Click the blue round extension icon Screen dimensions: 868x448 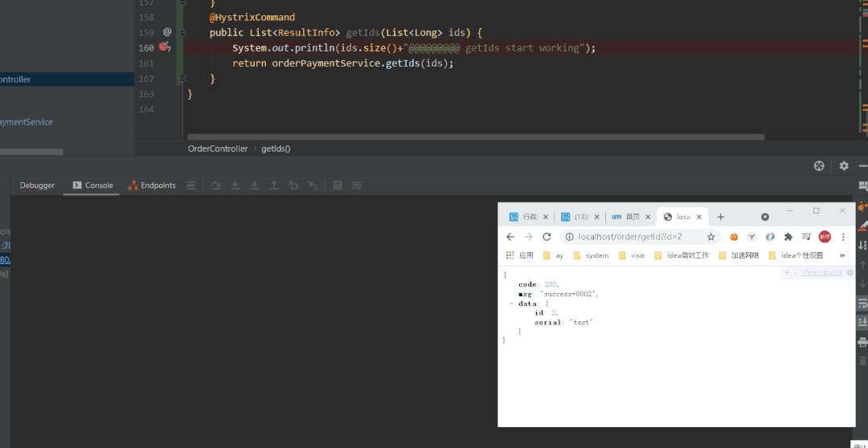[770, 237]
